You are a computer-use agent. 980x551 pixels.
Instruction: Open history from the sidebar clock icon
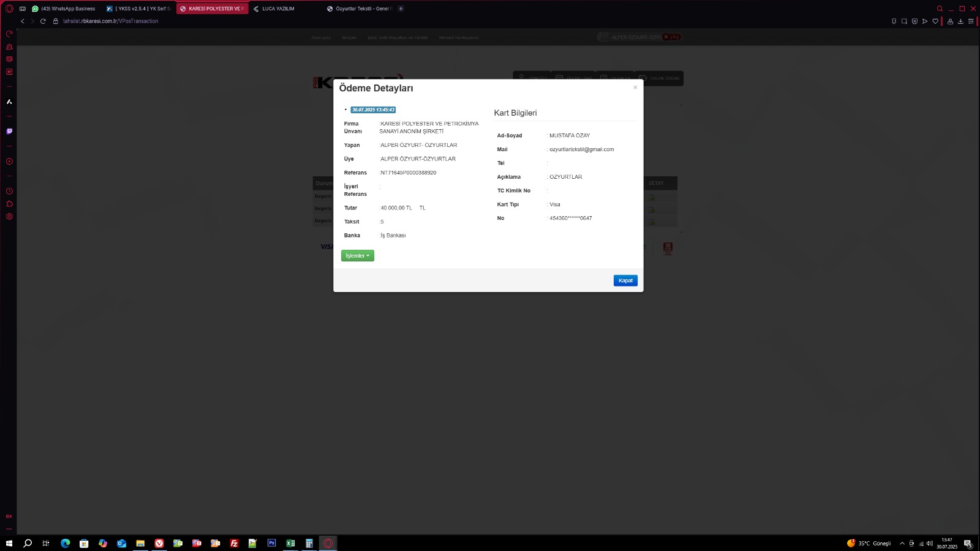tap(9, 191)
